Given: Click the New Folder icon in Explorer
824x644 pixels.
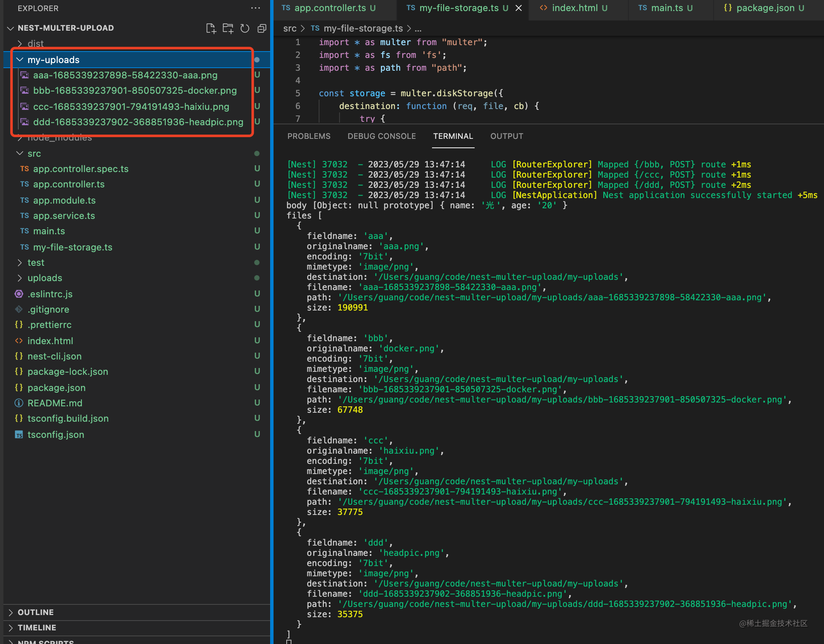Looking at the screenshot, I should click(228, 29).
